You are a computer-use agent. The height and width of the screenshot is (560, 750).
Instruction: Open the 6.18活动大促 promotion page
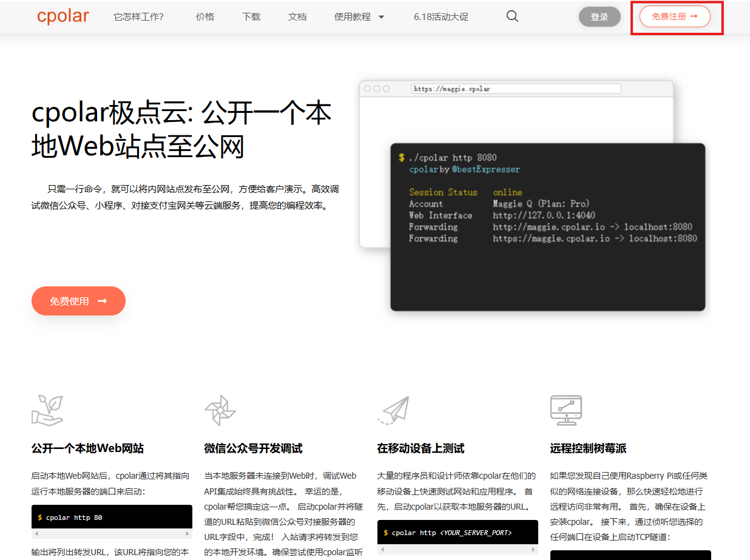coord(441,17)
